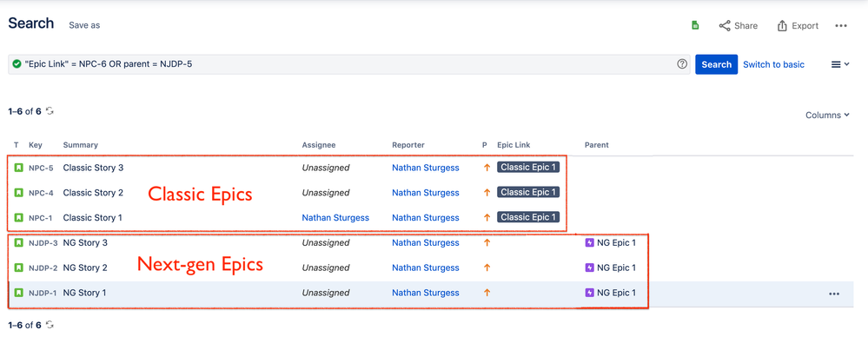Viewport: 868px width, 337px height.
Task: Expand the Columns dropdown
Action: click(x=827, y=116)
